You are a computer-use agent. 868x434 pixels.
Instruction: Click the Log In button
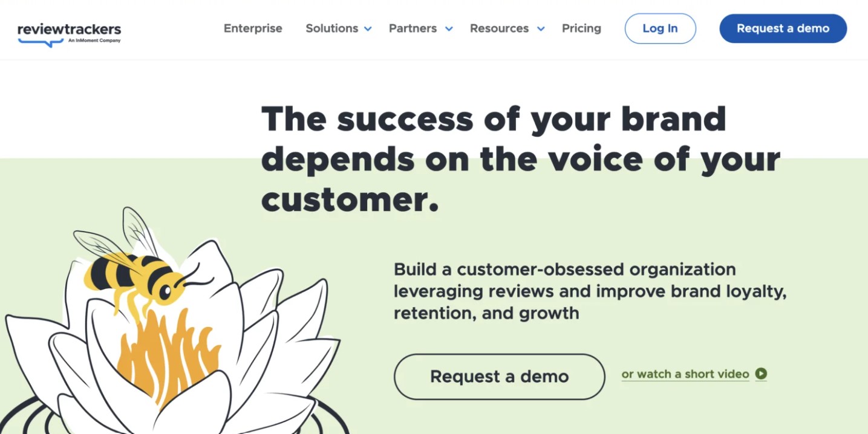coord(660,28)
